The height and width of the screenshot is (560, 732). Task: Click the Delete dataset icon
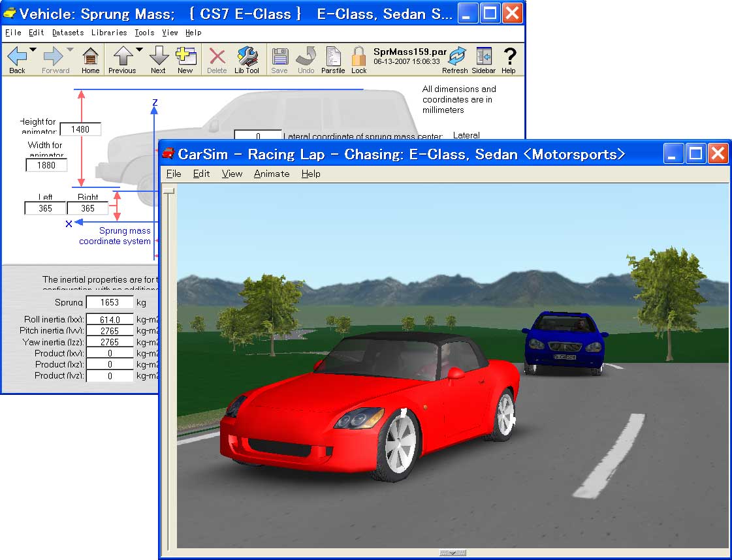[x=217, y=57]
